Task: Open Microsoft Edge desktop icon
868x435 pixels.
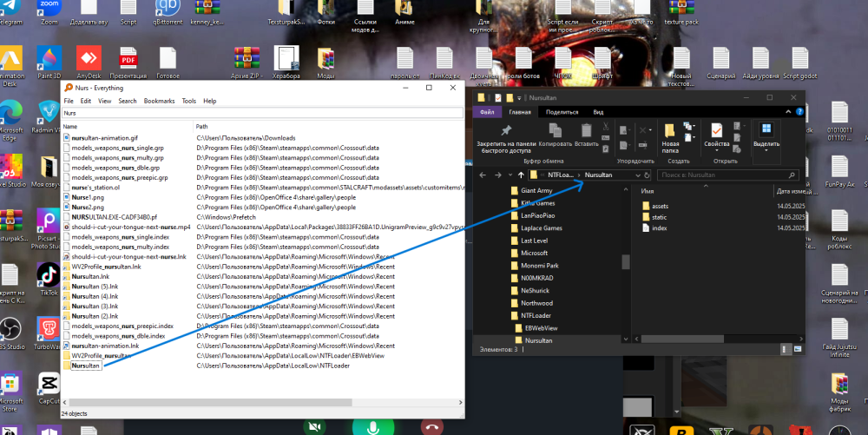Action: (10, 112)
